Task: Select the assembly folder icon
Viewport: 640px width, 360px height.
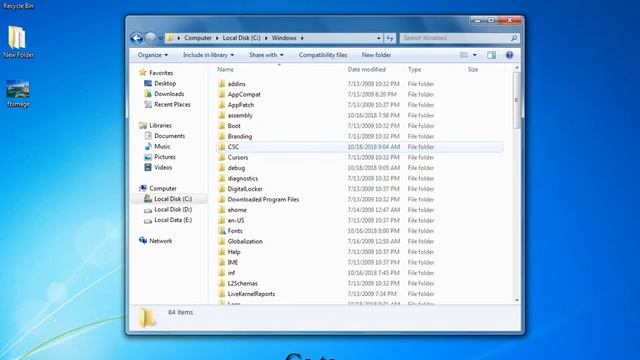Action: [222, 115]
